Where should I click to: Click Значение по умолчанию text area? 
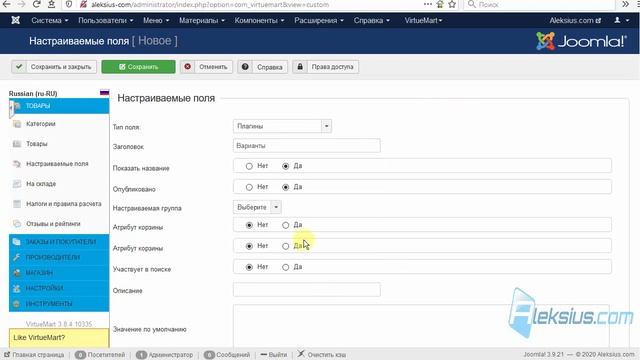click(x=421, y=326)
